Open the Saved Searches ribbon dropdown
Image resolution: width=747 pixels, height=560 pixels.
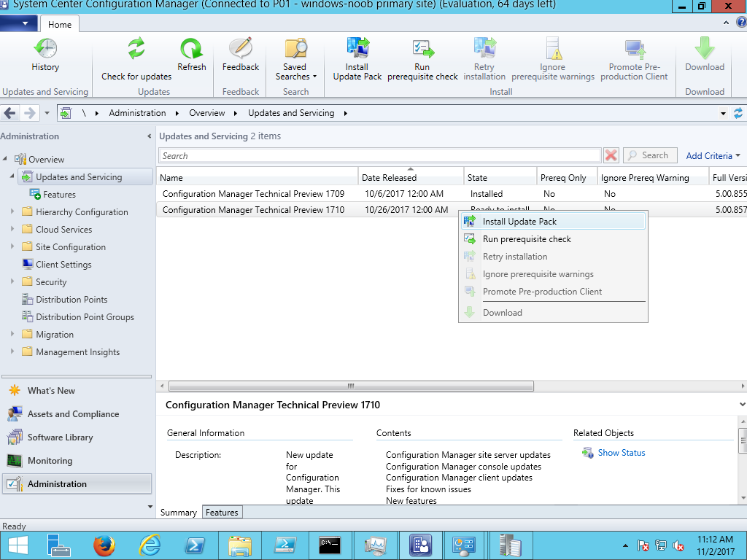tap(295, 59)
